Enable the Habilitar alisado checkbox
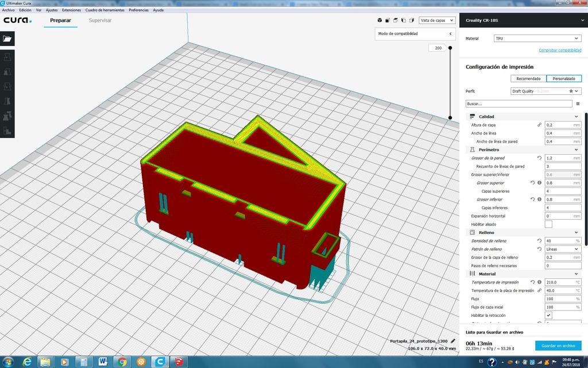The image size is (588, 368). click(x=548, y=224)
